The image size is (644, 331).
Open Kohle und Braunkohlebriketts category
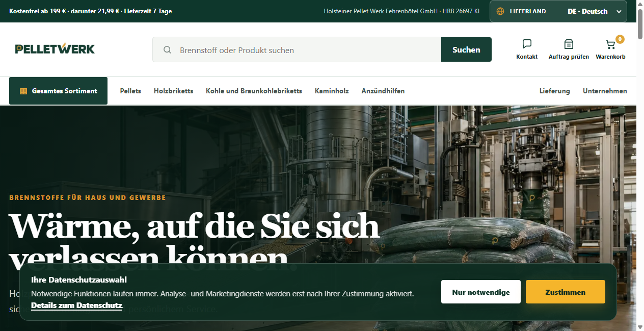coord(254,91)
